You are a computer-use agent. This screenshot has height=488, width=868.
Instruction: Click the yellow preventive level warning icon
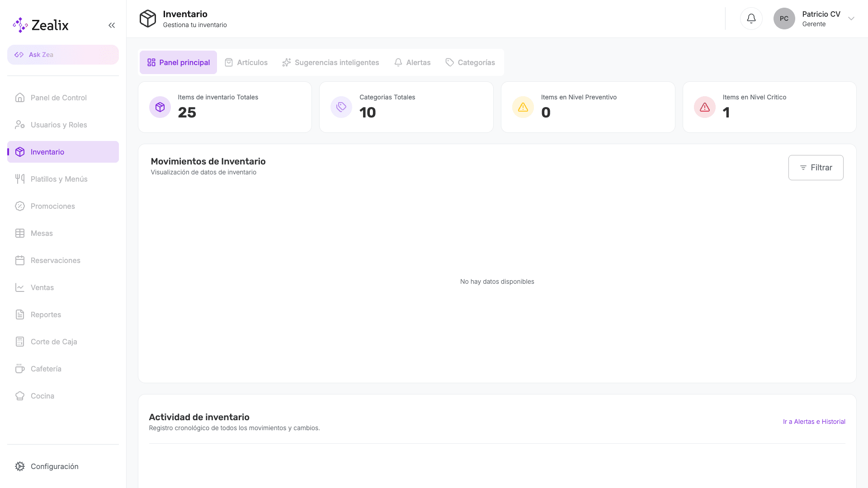[523, 107]
